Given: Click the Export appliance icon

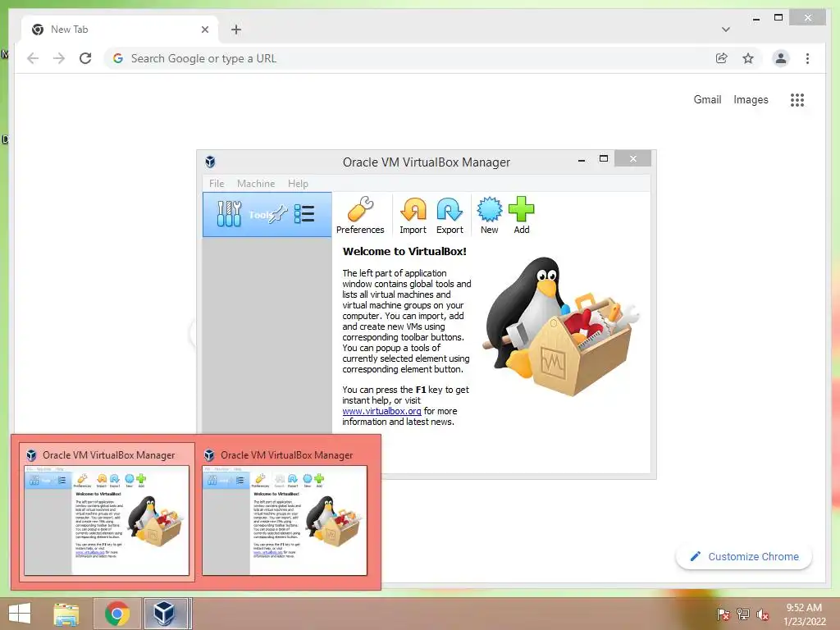Looking at the screenshot, I should (x=450, y=215).
